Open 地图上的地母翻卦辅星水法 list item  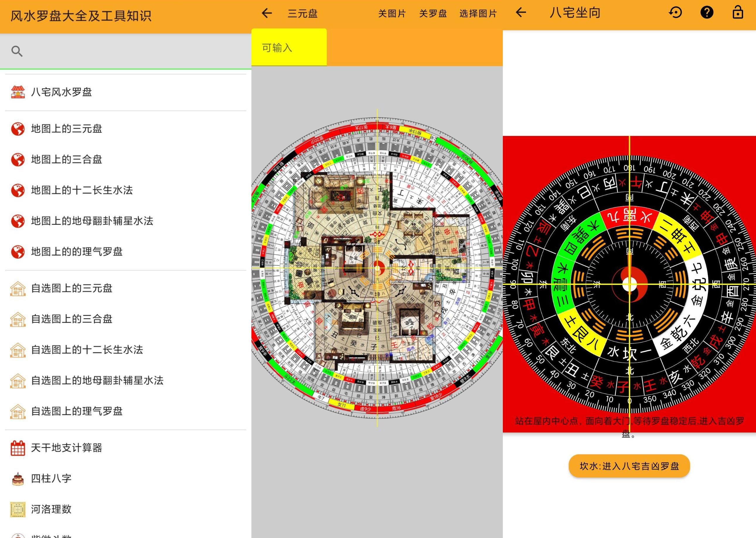(92, 221)
